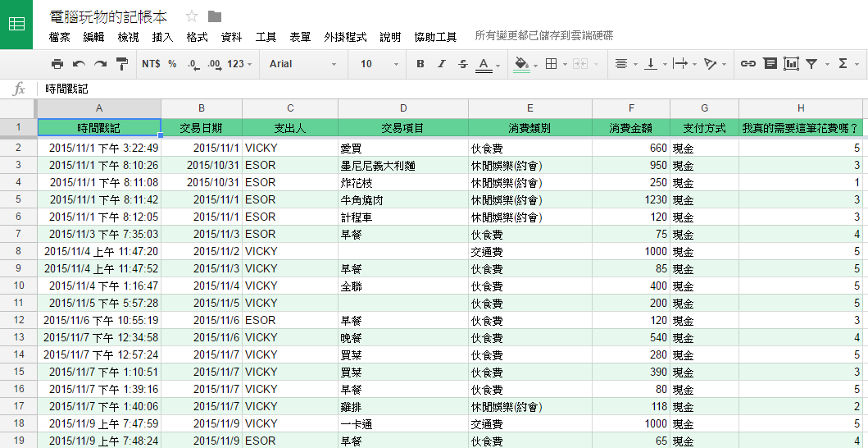Select the cell 愛買
Image resolution: width=868 pixels, height=448 pixels.
pos(403,148)
